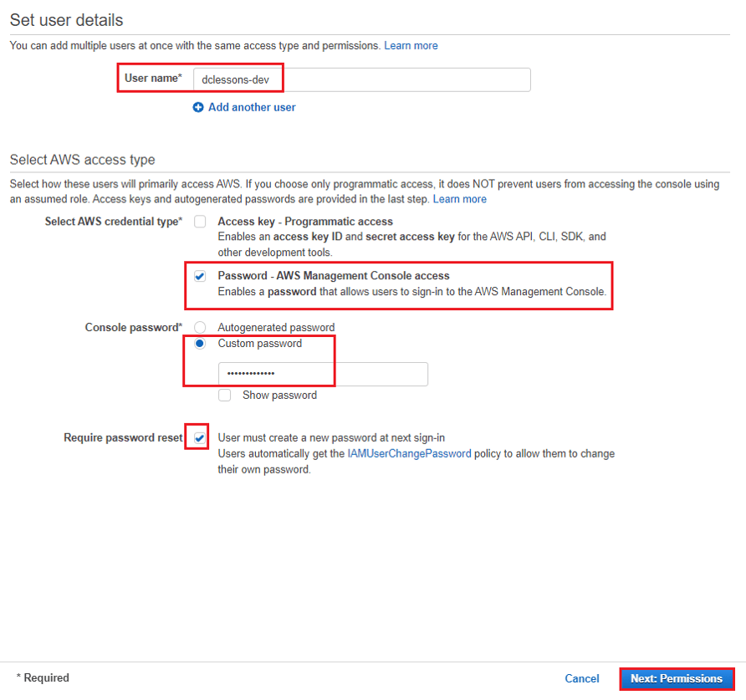Toggle the Require password reset checkbox
The height and width of the screenshot is (700, 746).
200,437
